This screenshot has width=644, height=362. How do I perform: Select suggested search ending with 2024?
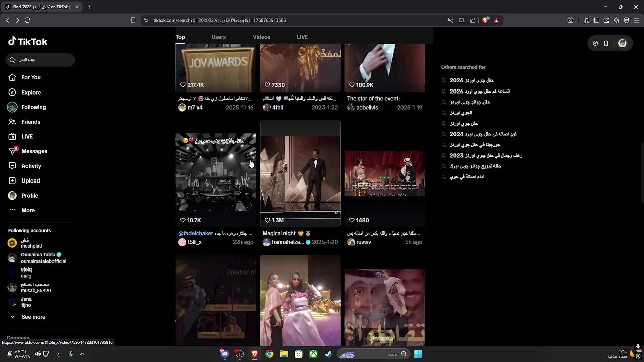[x=482, y=134]
